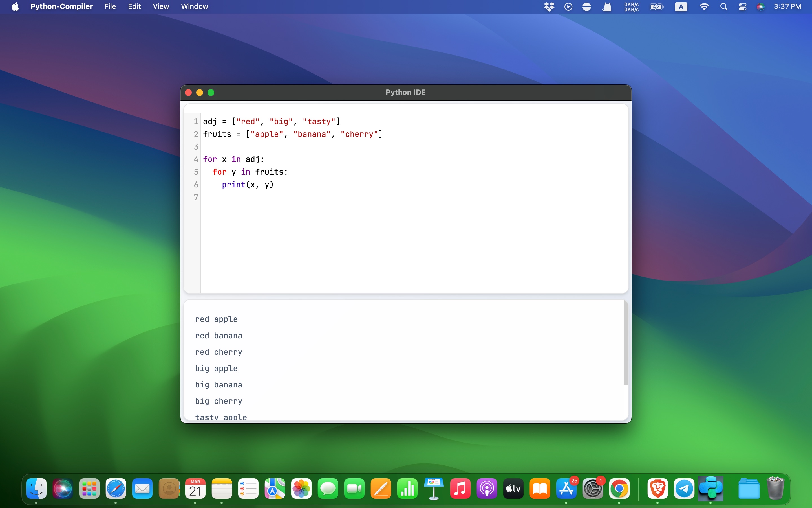Open Music from the dock
812x508 pixels.
point(460,489)
